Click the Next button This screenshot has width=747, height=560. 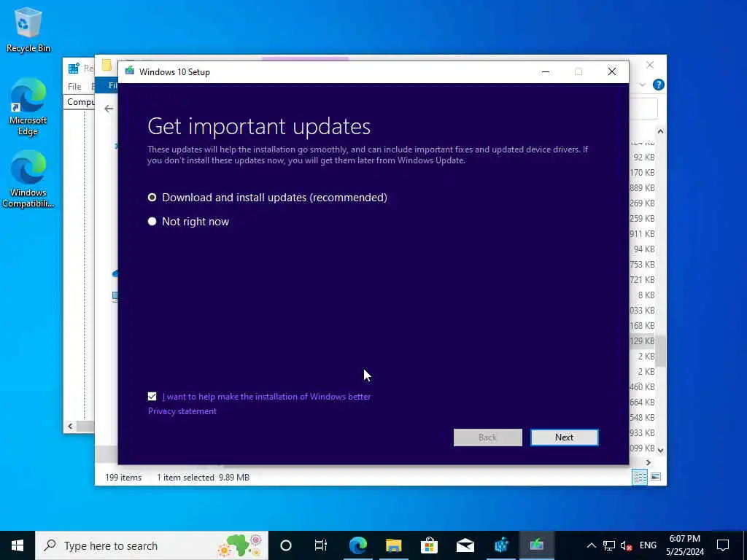coord(565,437)
